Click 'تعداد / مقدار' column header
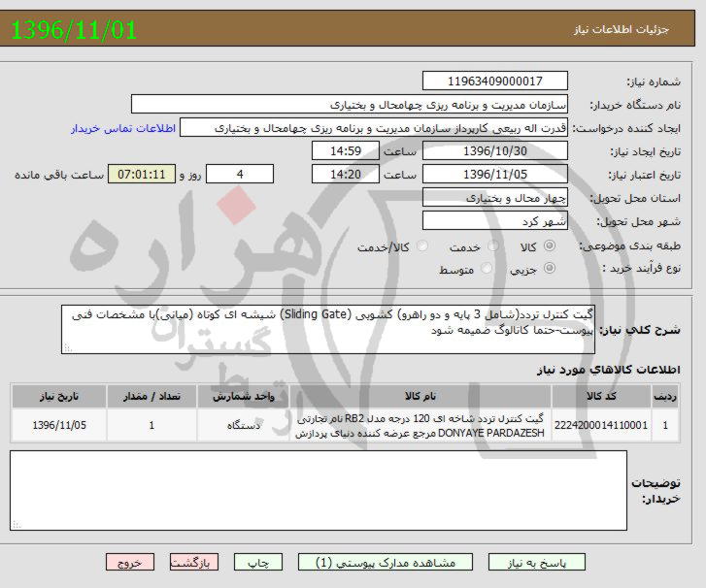Viewport: 706px width, 588px height. 151,396
